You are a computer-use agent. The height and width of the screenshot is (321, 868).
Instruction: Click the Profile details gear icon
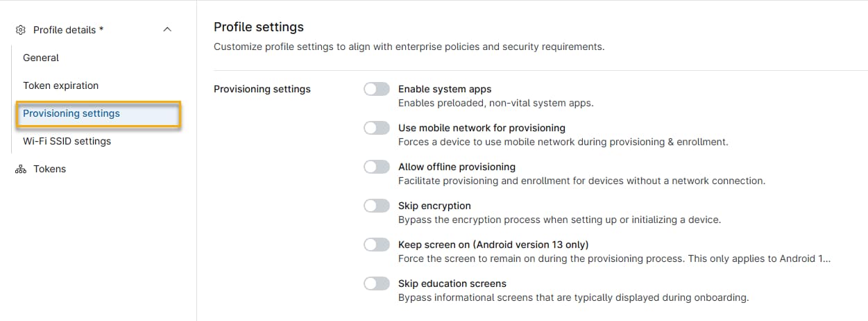pos(21,30)
